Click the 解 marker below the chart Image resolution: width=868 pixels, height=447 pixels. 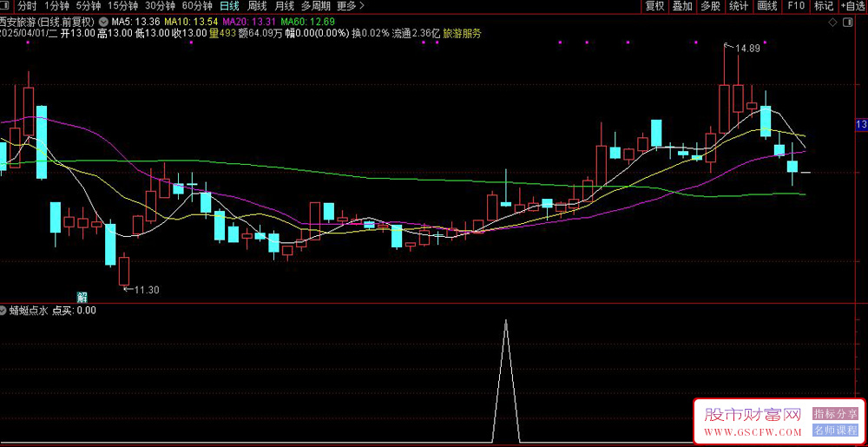80,296
